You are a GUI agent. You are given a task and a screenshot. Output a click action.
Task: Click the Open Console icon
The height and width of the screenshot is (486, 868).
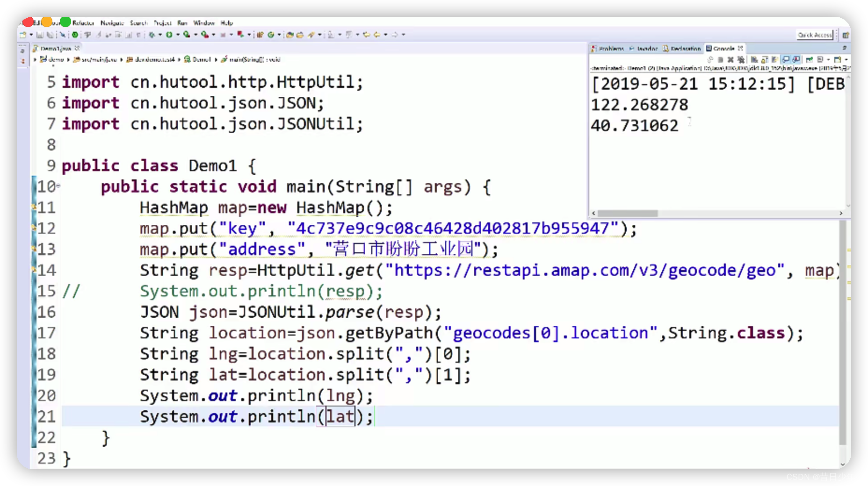click(838, 60)
